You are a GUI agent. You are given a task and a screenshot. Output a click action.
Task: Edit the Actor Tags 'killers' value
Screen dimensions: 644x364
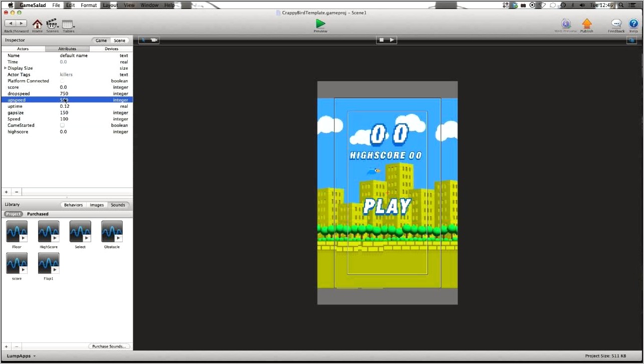click(x=66, y=75)
